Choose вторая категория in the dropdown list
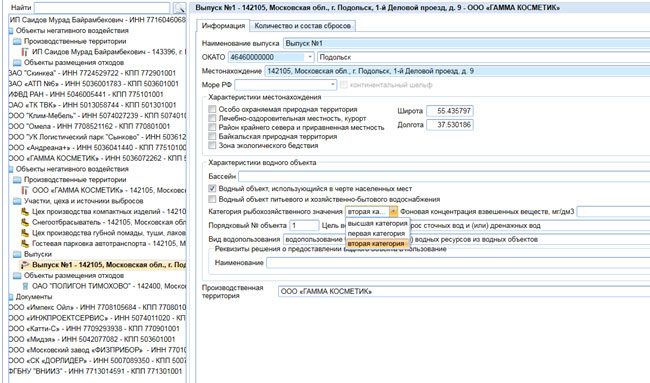This screenshot has width=650, height=383. click(x=377, y=244)
